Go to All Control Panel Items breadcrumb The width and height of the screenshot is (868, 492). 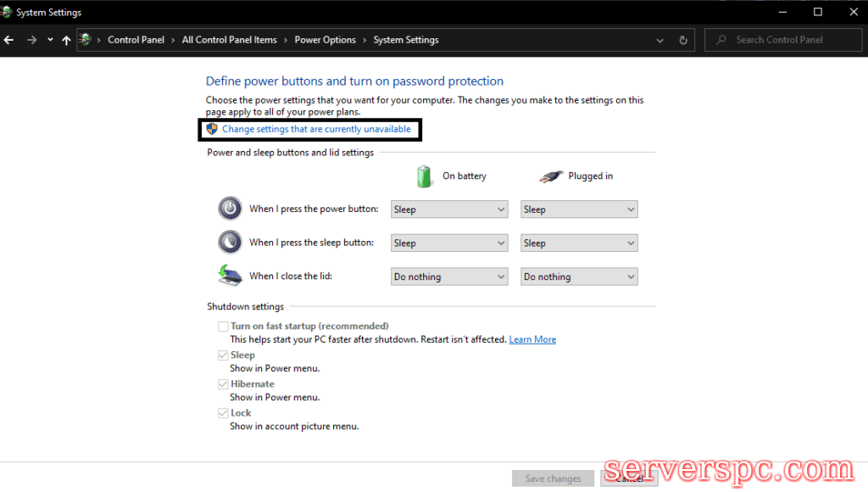tap(229, 40)
